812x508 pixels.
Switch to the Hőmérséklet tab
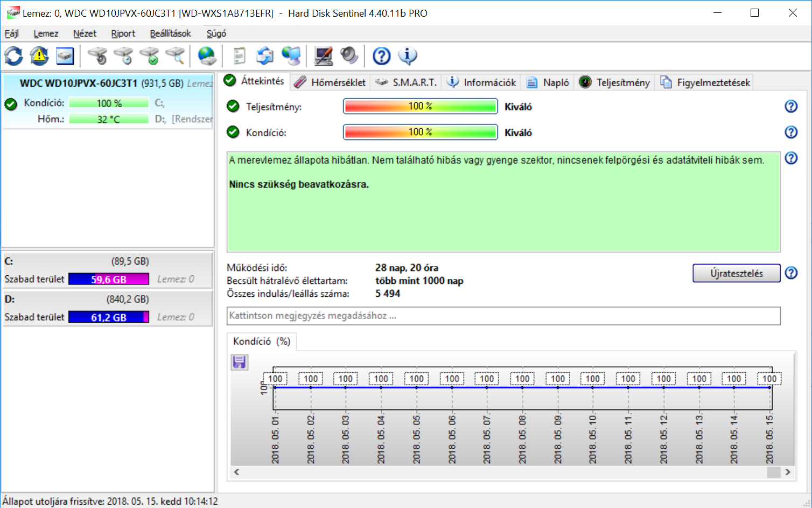coord(330,82)
